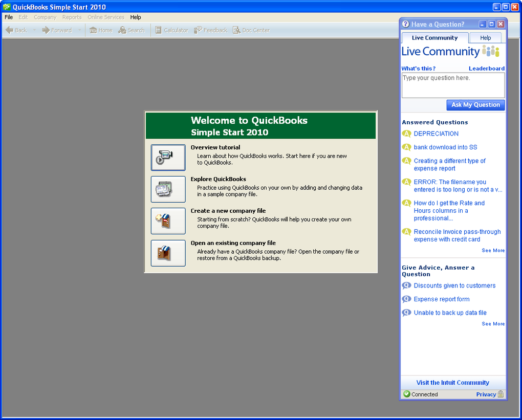Open the What's this? link
522x420 pixels.
pyautogui.click(x=419, y=69)
